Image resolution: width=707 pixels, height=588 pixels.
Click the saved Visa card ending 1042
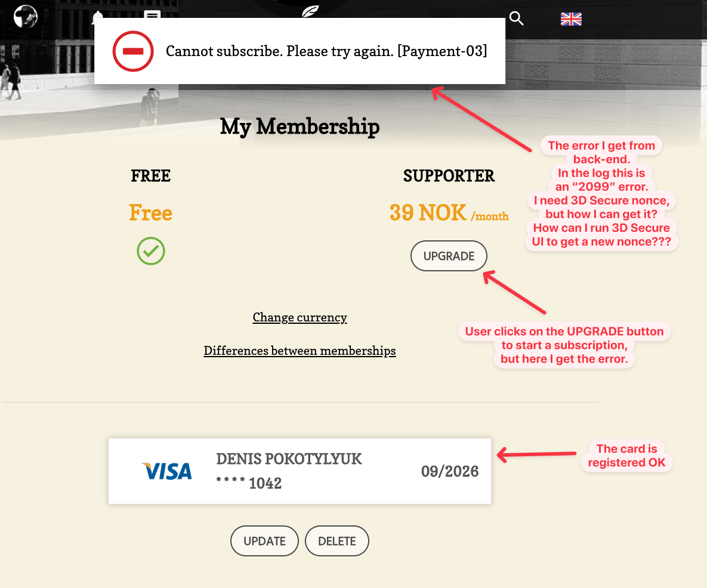coord(300,471)
